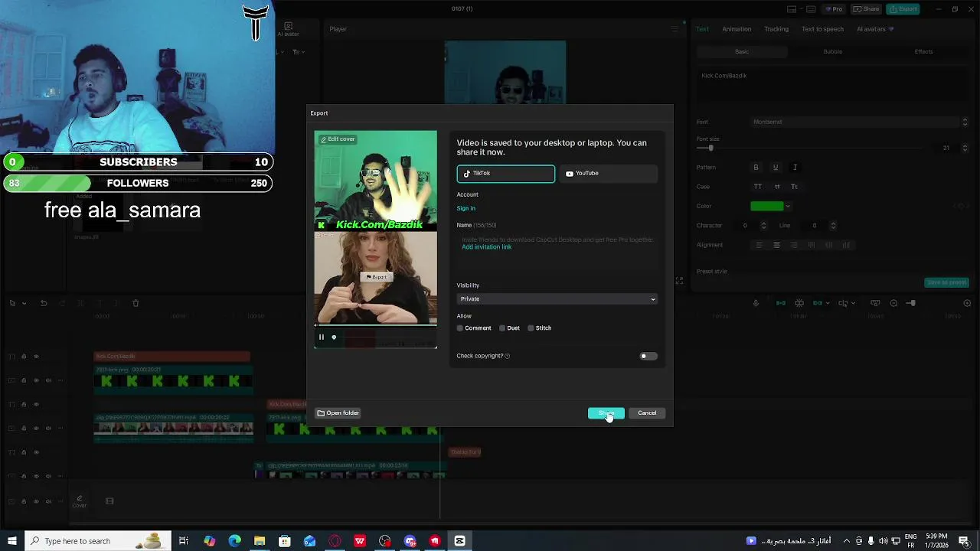Click the Cover edit icon beside main track

pyautogui.click(x=80, y=501)
